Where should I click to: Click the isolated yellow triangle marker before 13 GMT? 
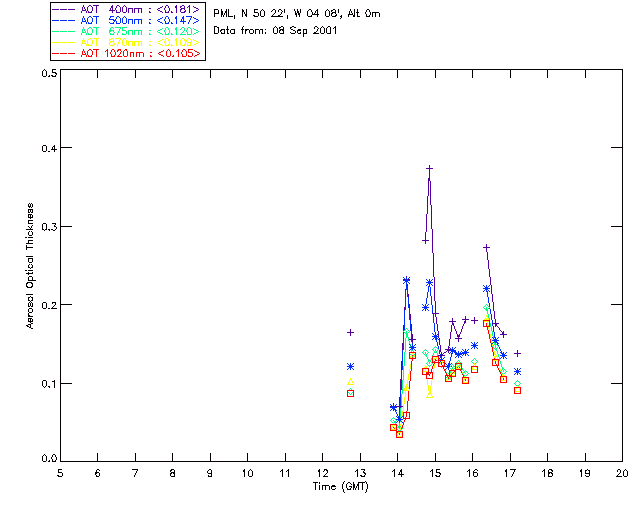click(x=350, y=382)
